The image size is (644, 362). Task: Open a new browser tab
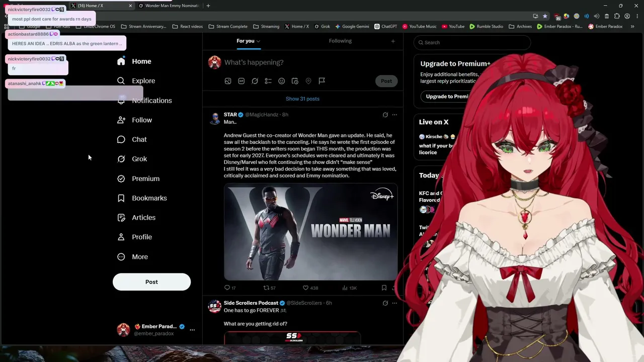[208, 6]
